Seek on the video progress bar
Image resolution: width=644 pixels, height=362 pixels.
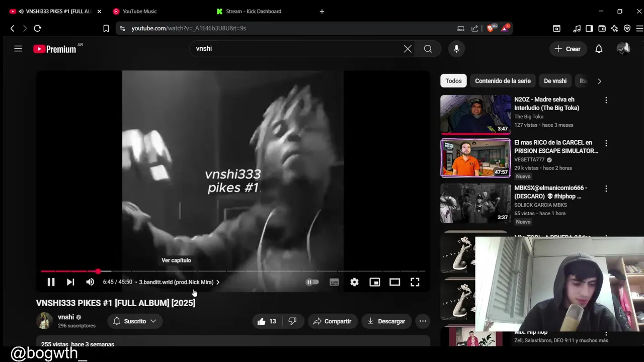click(x=233, y=271)
